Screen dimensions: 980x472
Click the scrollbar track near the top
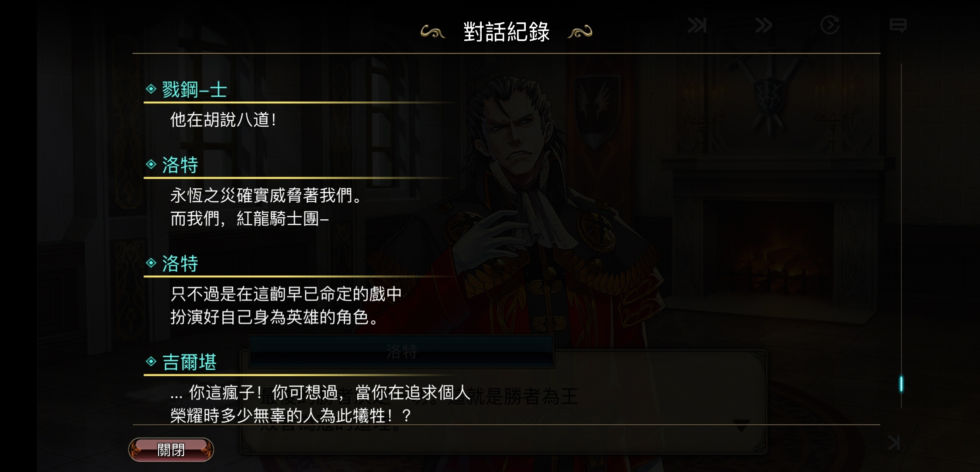click(901, 87)
